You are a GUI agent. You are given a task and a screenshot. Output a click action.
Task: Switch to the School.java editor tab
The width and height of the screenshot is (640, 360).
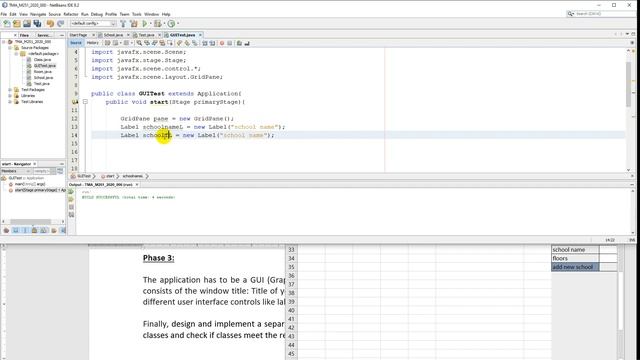[113, 35]
